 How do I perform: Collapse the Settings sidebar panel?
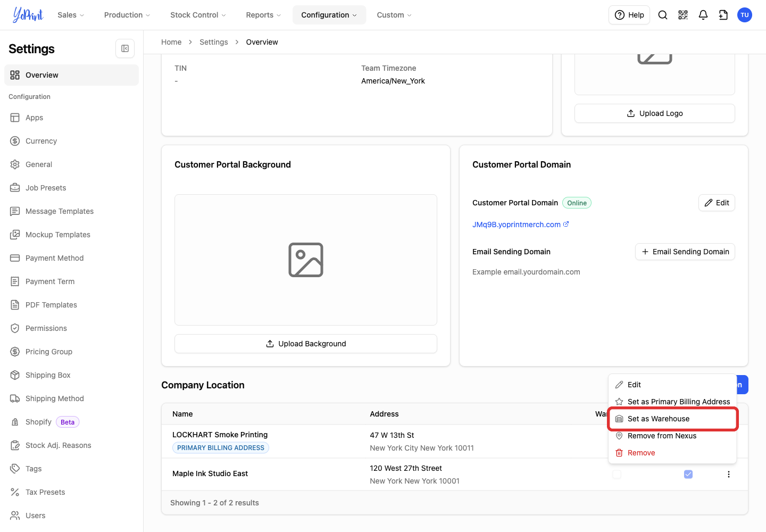point(125,48)
